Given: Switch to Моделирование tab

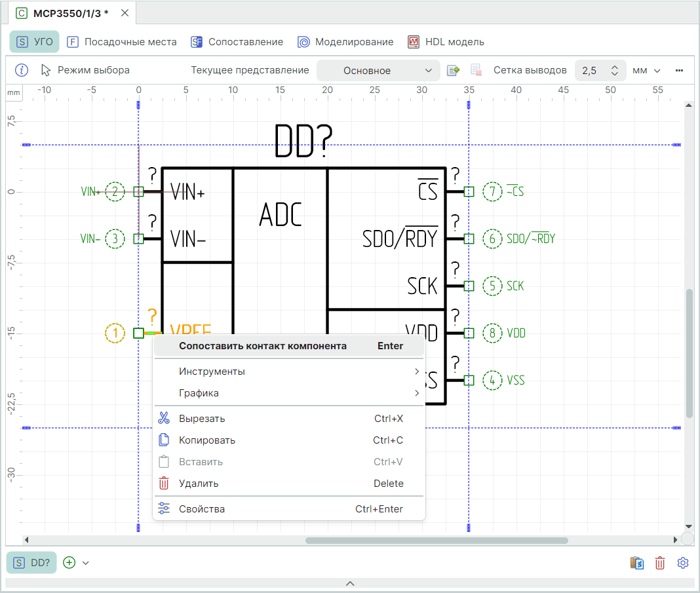Looking at the screenshot, I should tap(345, 42).
